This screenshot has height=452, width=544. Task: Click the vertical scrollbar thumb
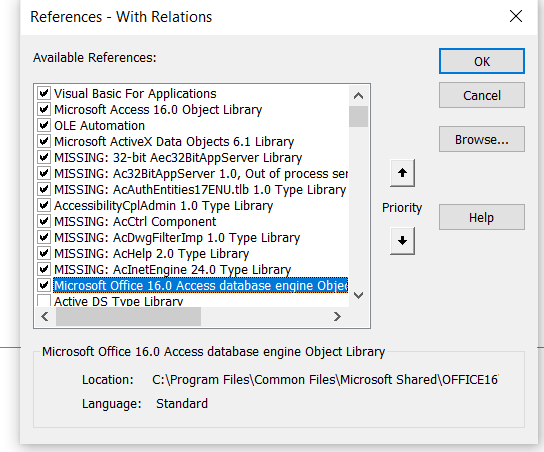[x=358, y=117]
